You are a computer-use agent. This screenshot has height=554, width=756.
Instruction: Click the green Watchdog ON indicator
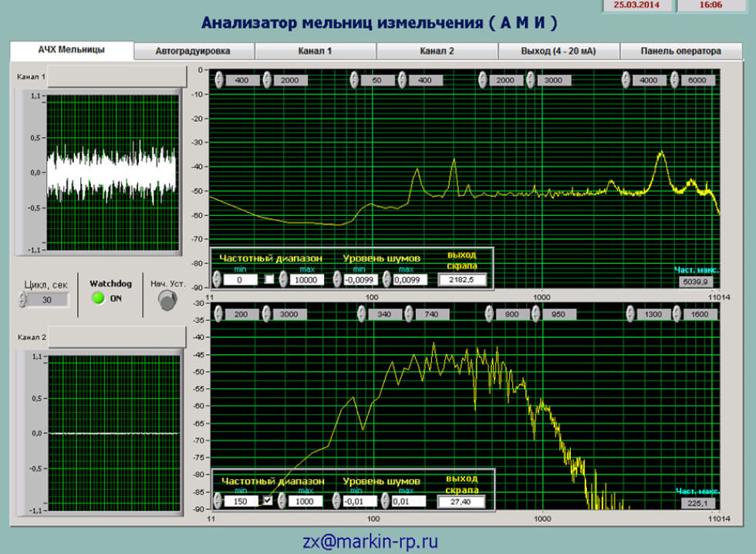[98, 299]
